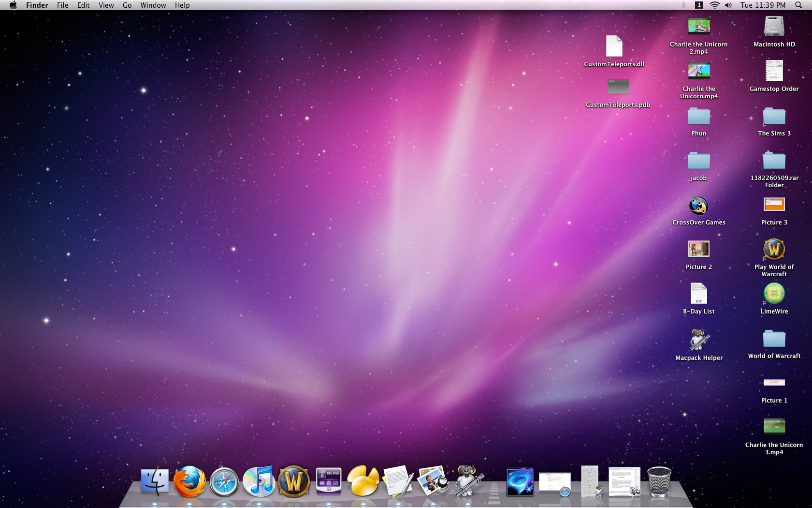Open the volume menu in the menu bar
Screen dimensions: 812x508
728,5
